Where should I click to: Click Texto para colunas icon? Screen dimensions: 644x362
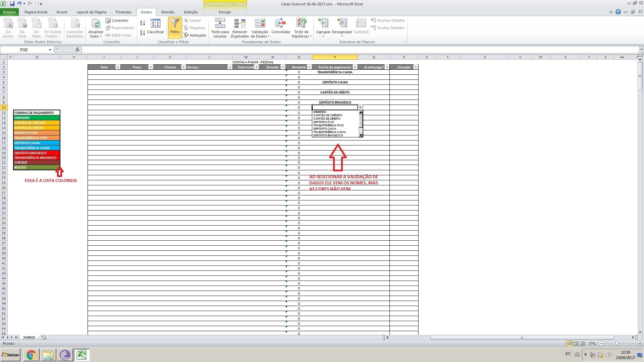coord(220,28)
